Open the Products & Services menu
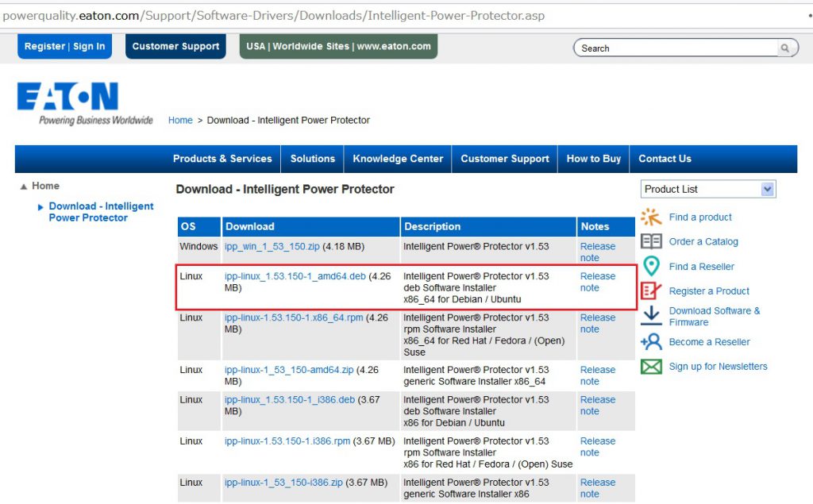The height and width of the screenshot is (504, 813). pyautogui.click(x=222, y=159)
